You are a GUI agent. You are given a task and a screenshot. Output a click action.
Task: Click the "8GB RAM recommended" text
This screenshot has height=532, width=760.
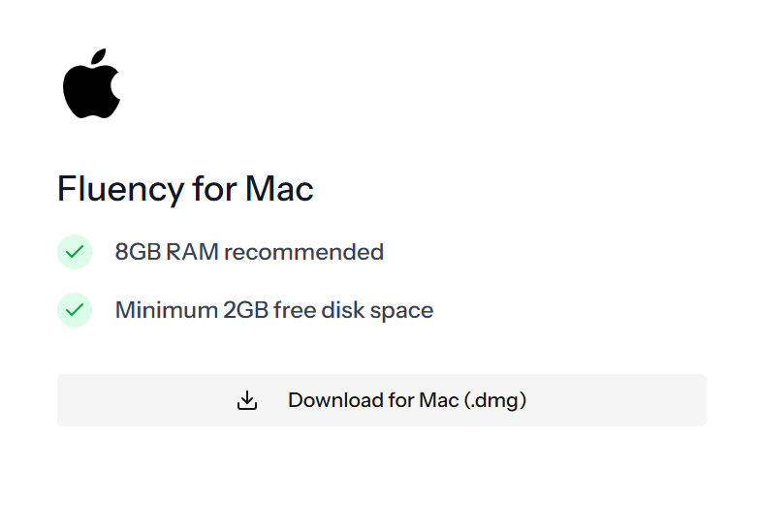coord(249,252)
